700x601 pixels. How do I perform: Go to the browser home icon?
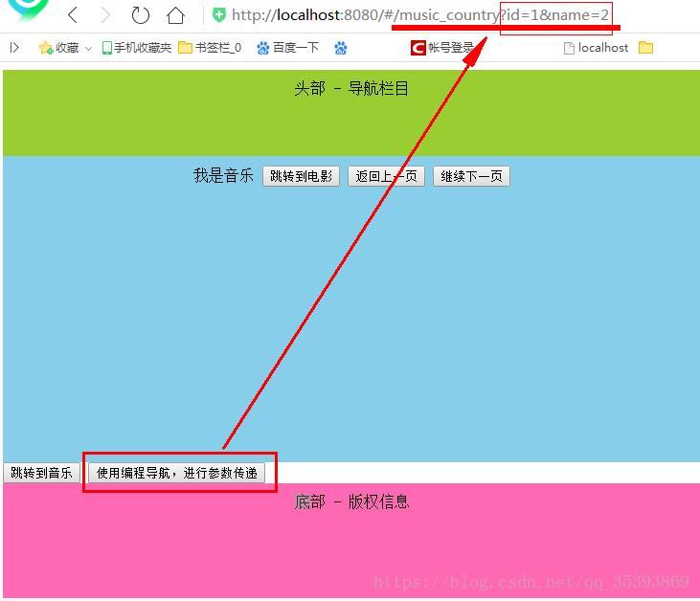click(175, 14)
